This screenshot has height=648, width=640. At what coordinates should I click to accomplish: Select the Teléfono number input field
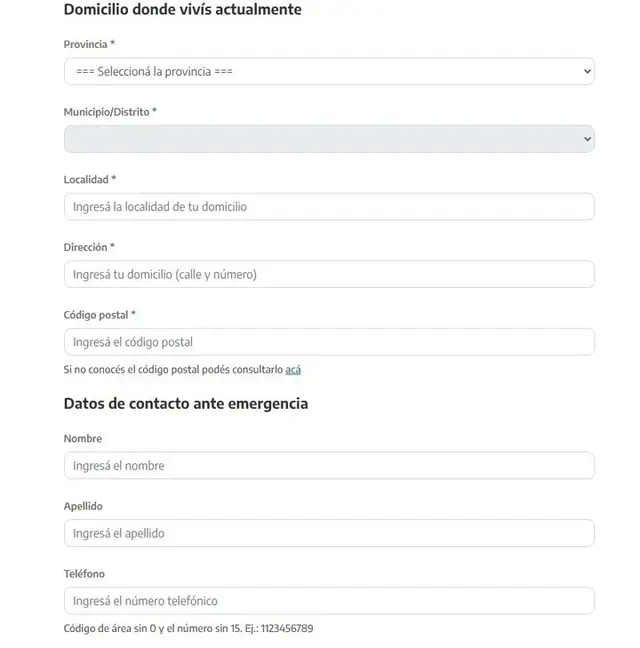329,601
